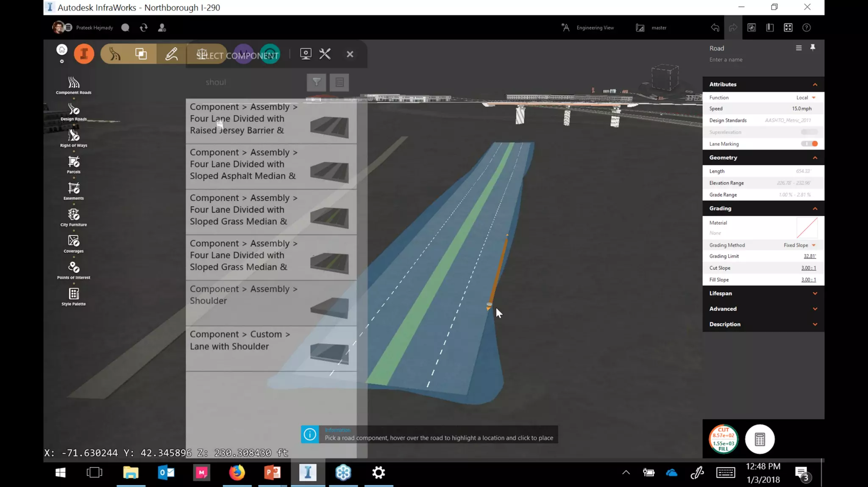Toggle the Lane Marking switch
Image resolution: width=868 pixels, height=487 pixels.
click(x=810, y=144)
